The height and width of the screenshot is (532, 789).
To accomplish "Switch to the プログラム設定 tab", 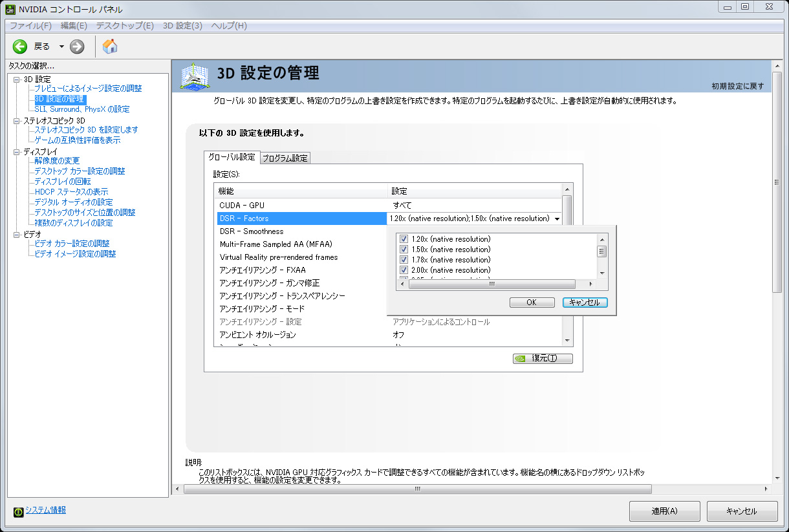I will tap(285, 158).
